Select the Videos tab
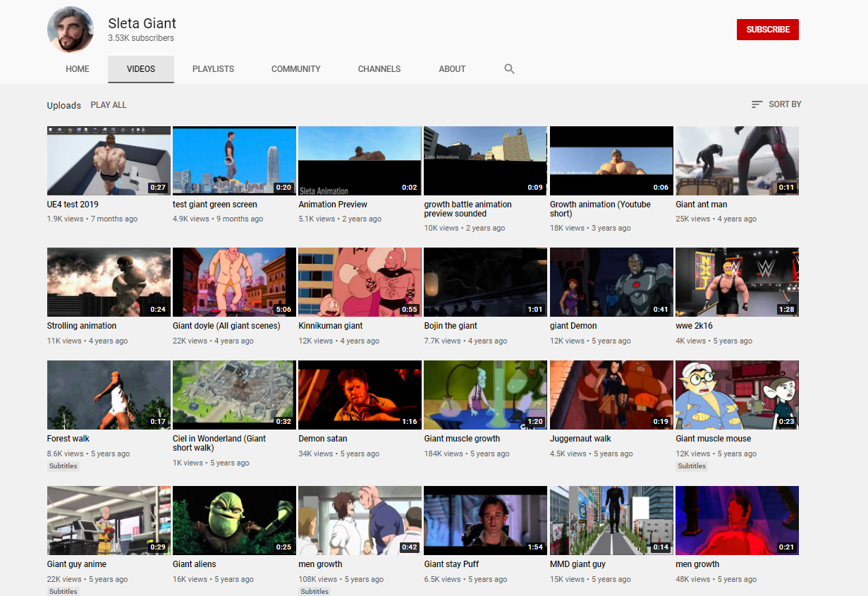 (141, 69)
